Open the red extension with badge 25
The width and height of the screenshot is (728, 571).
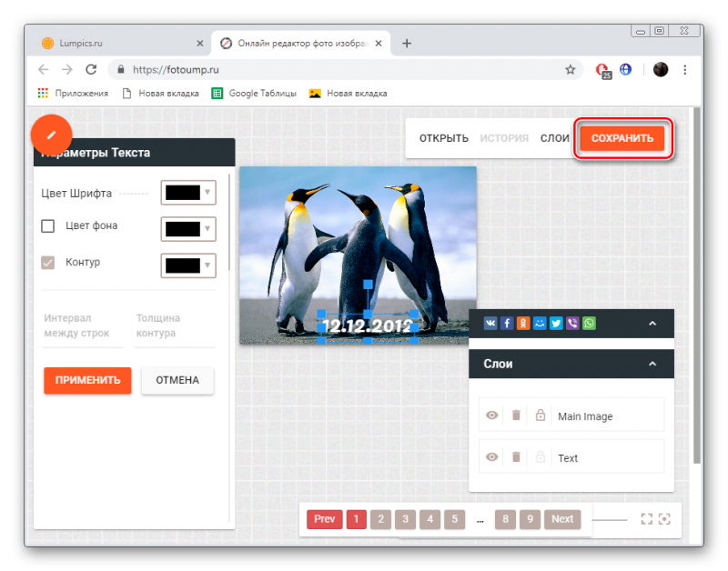coord(603,71)
